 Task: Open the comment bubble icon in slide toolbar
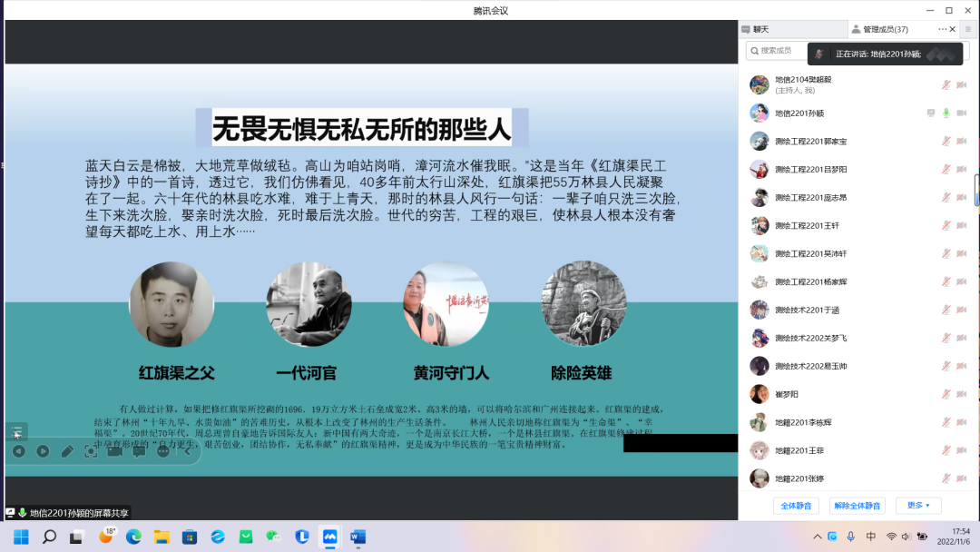point(139,451)
